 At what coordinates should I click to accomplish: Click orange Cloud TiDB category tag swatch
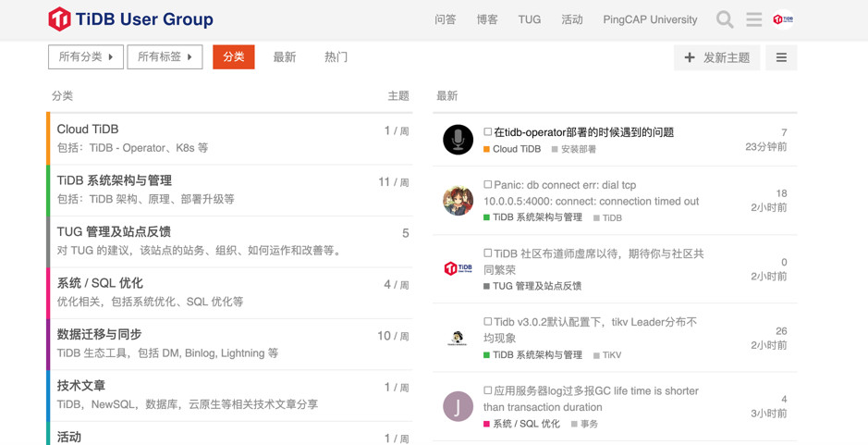[487, 149]
